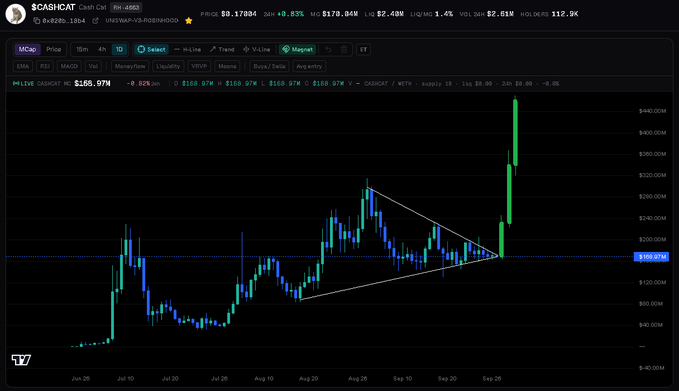Screen dimensions: 679x391
Task: Click the ET timezone button
Action: (363, 49)
